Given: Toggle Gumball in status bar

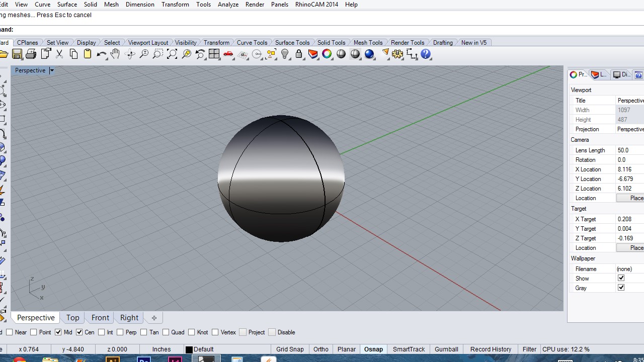Looking at the screenshot, I should tap(446, 349).
